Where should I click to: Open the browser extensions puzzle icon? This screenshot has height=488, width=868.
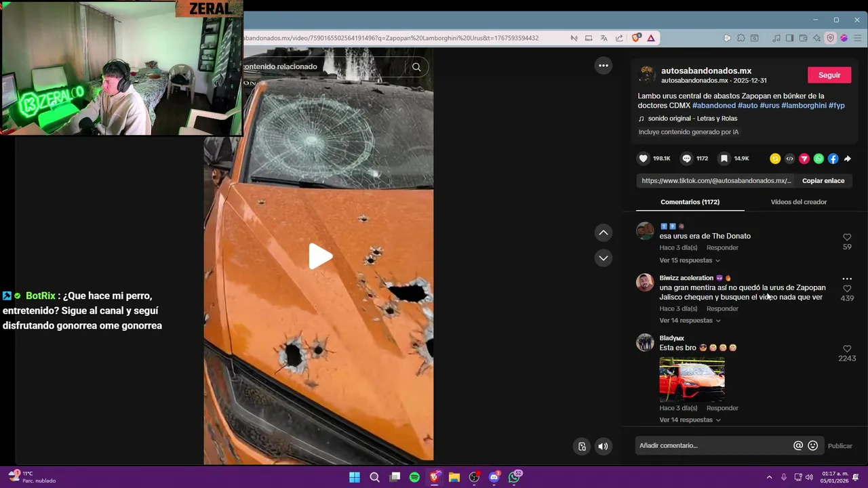[741, 38]
